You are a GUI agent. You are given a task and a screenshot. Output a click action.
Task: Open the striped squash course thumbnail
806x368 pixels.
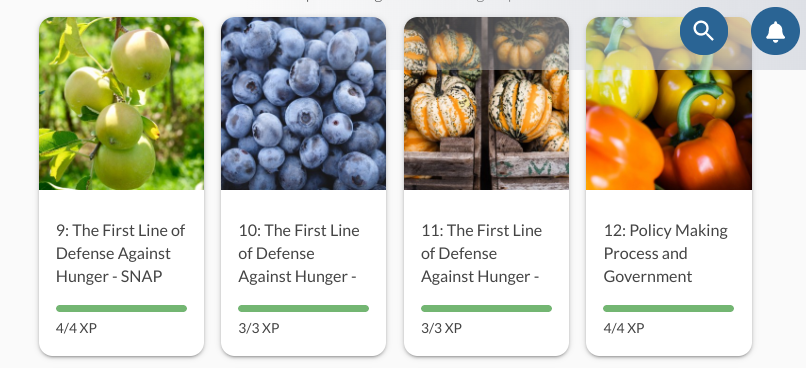(x=486, y=103)
